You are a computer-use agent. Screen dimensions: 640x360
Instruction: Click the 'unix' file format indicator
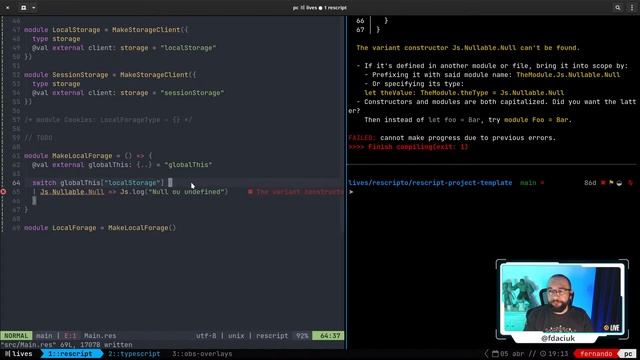pos(236,336)
